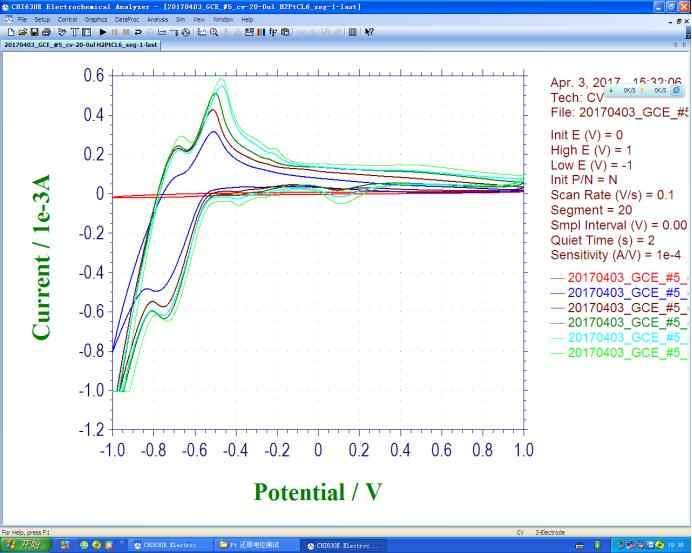Click the 'Potential / V' axis title

click(318, 492)
